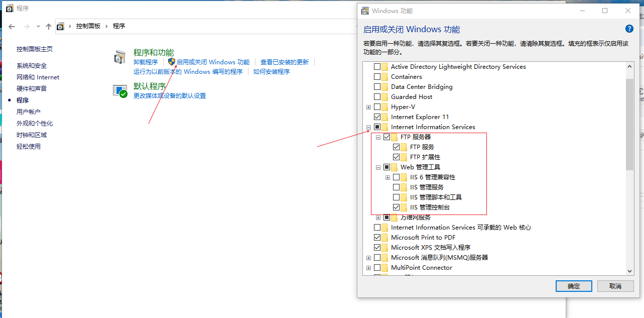
Task: Click the Default Programs icon
Action: 120,91
